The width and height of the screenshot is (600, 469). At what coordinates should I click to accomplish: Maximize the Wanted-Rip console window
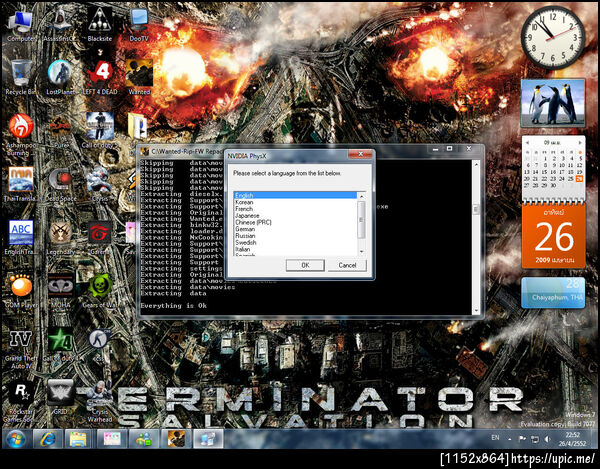coord(450,148)
